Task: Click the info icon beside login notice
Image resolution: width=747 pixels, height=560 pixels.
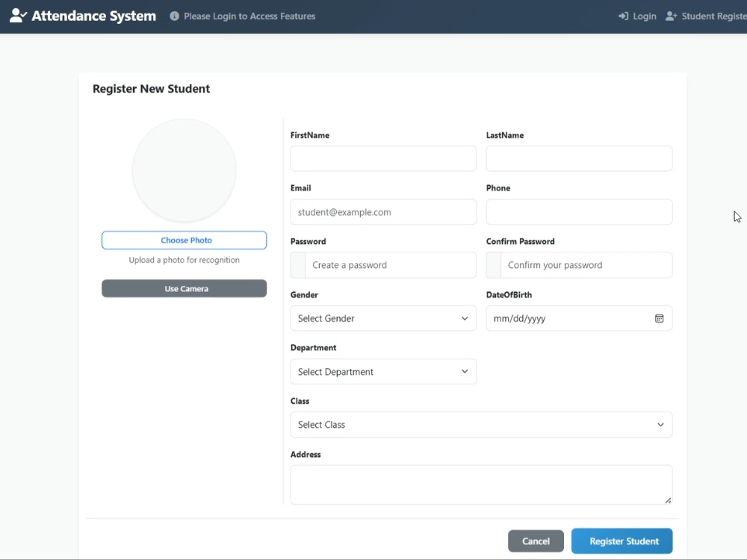Action: click(x=174, y=16)
